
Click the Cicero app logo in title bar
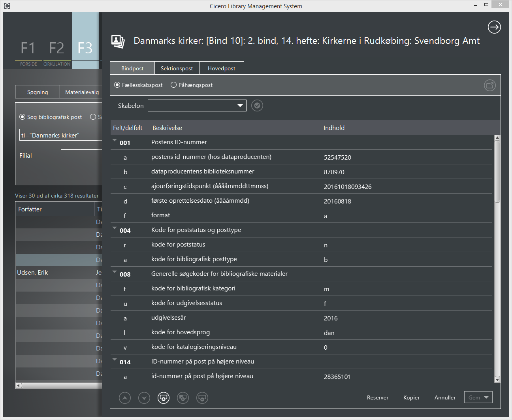point(7,6)
